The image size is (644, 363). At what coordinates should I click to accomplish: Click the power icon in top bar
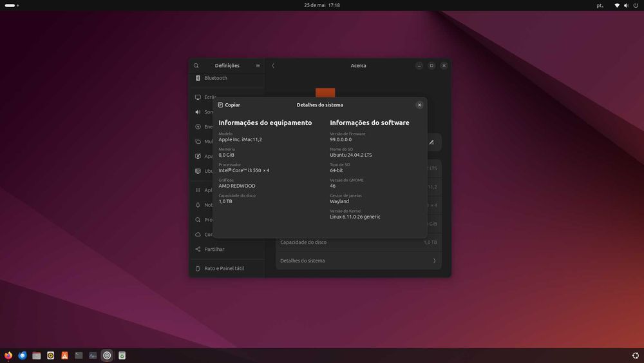click(636, 5)
